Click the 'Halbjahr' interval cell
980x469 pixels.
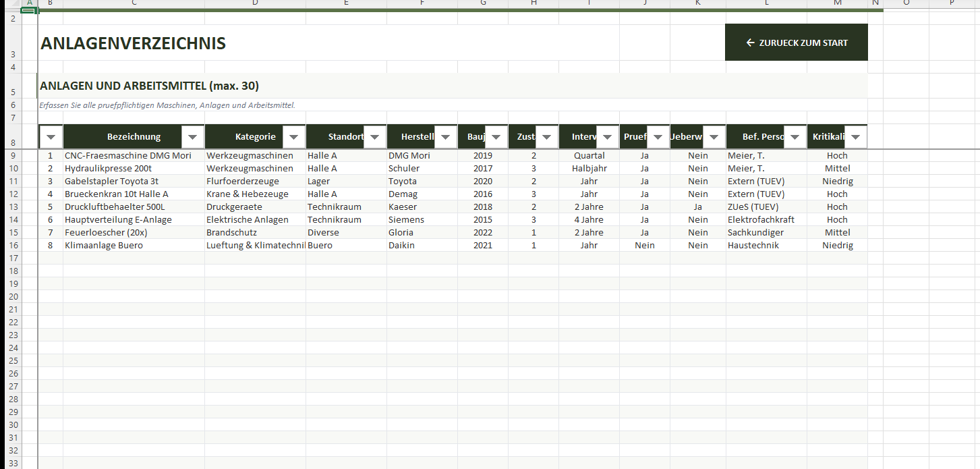click(589, 169)
